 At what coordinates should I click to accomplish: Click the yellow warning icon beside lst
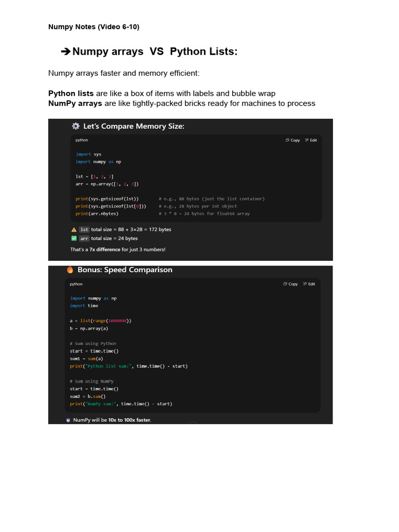[74, 229]
